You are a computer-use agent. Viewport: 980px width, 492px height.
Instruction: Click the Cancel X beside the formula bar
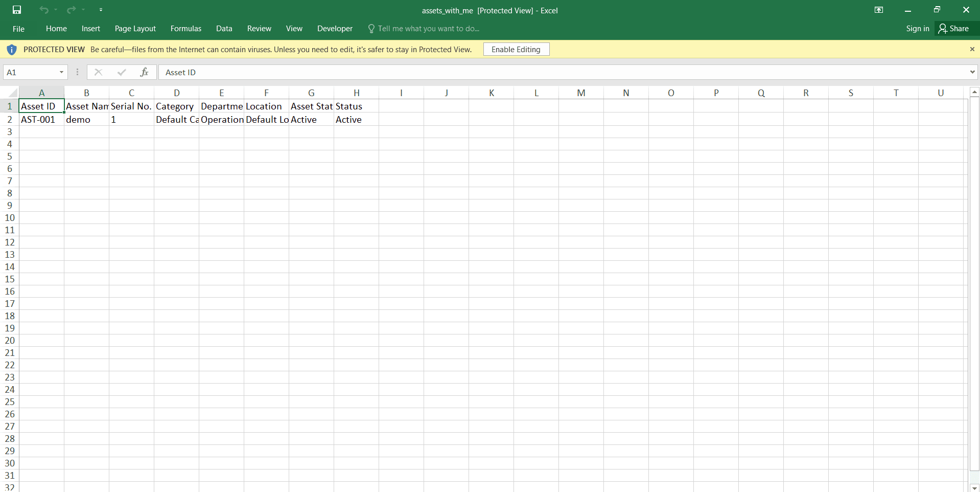(x=98, y=72)
